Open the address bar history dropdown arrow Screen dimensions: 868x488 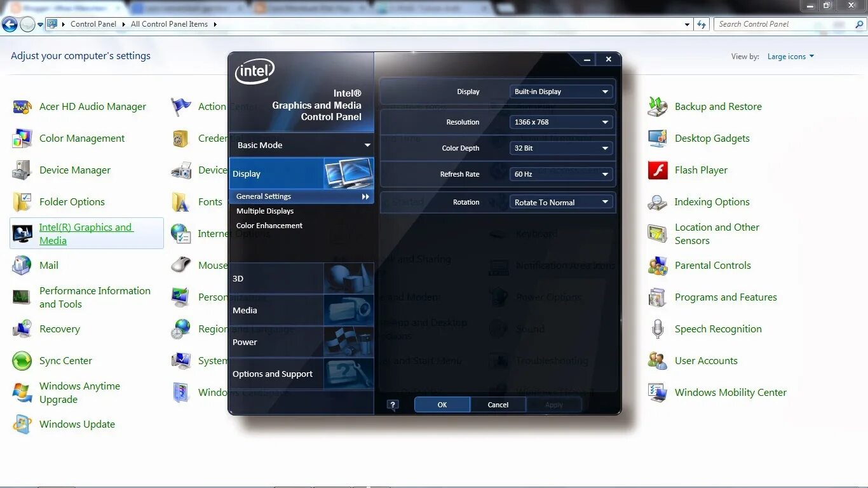coord(687,24)
